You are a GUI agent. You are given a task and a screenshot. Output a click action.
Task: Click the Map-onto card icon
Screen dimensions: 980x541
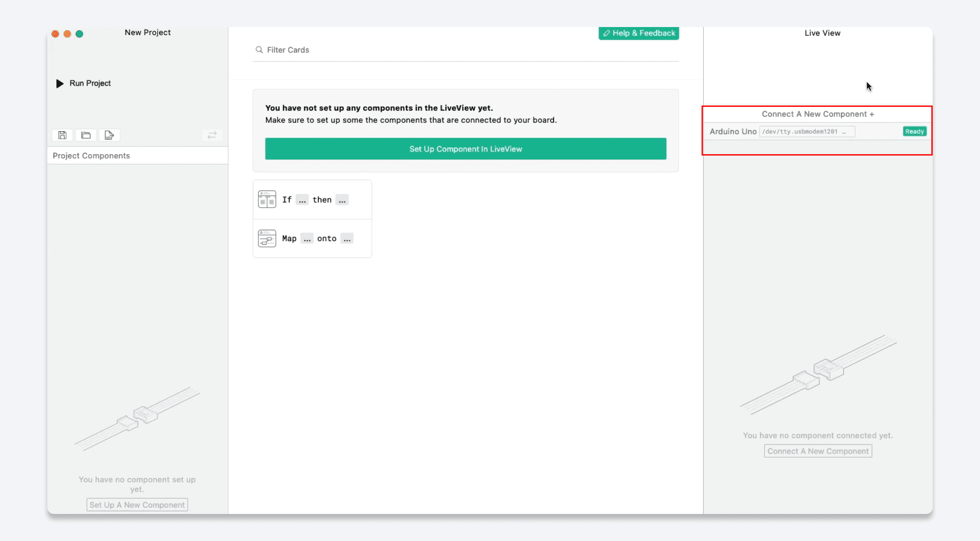(267, 238)
